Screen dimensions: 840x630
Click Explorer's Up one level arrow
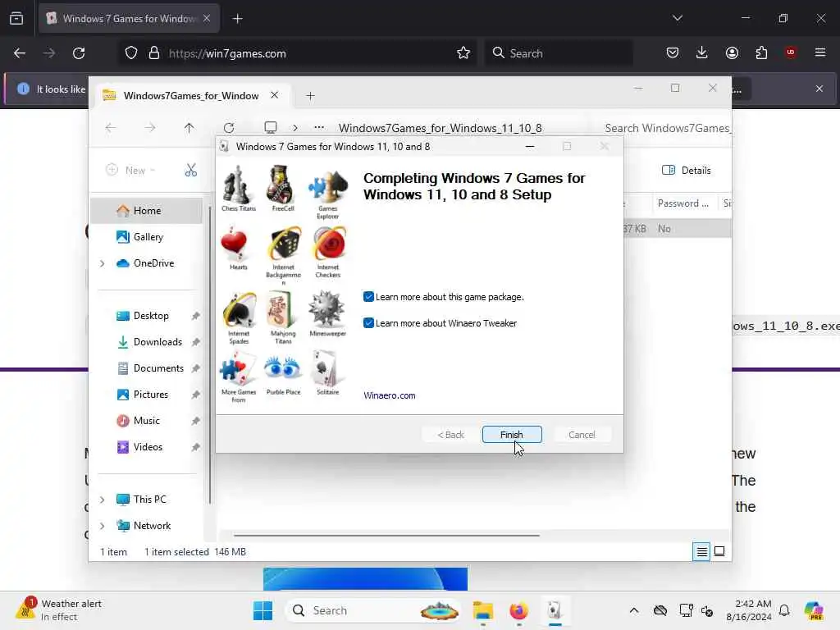point(189,127)
